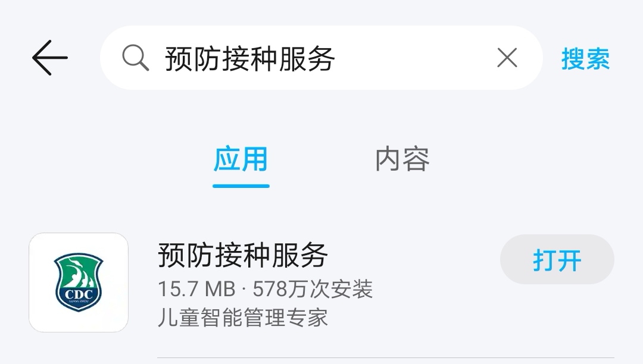Click the CDC lettering on the app logo
Viewport: 643px width, 364px height.
(79, 294)
